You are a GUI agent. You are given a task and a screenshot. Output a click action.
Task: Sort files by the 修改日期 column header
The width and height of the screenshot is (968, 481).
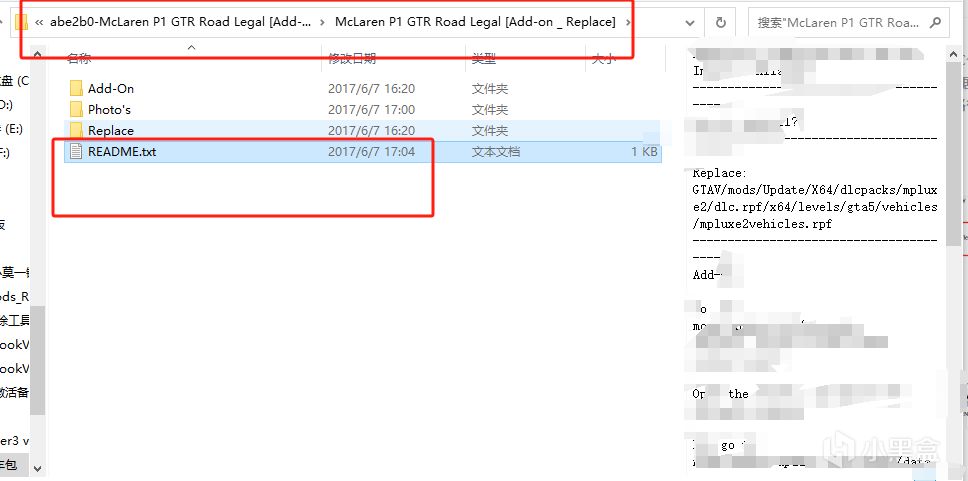[x=352, y=59]
